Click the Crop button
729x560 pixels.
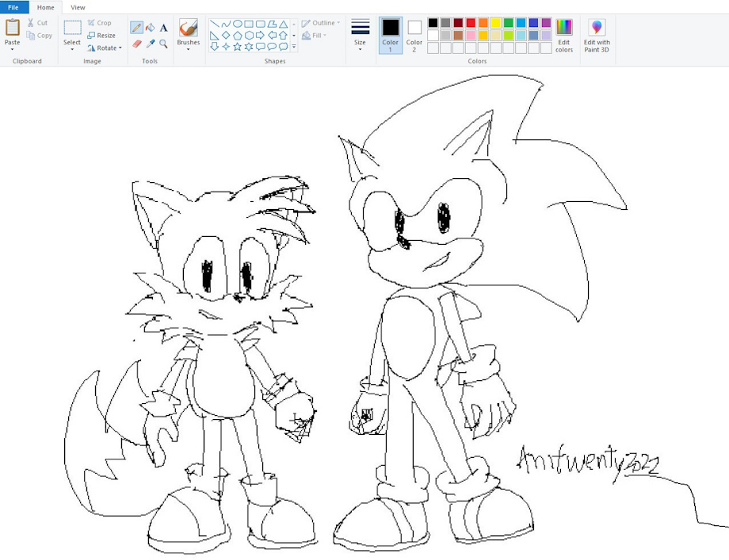click(x=100, y=23)
